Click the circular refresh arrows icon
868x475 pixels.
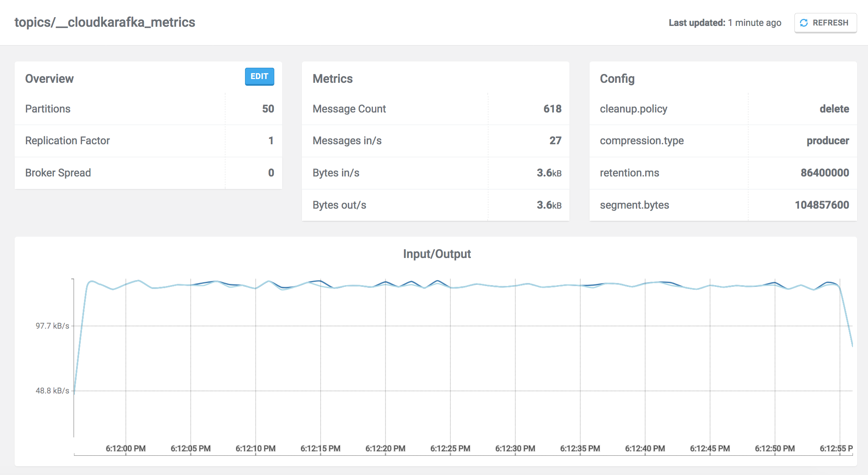[804, 23]
